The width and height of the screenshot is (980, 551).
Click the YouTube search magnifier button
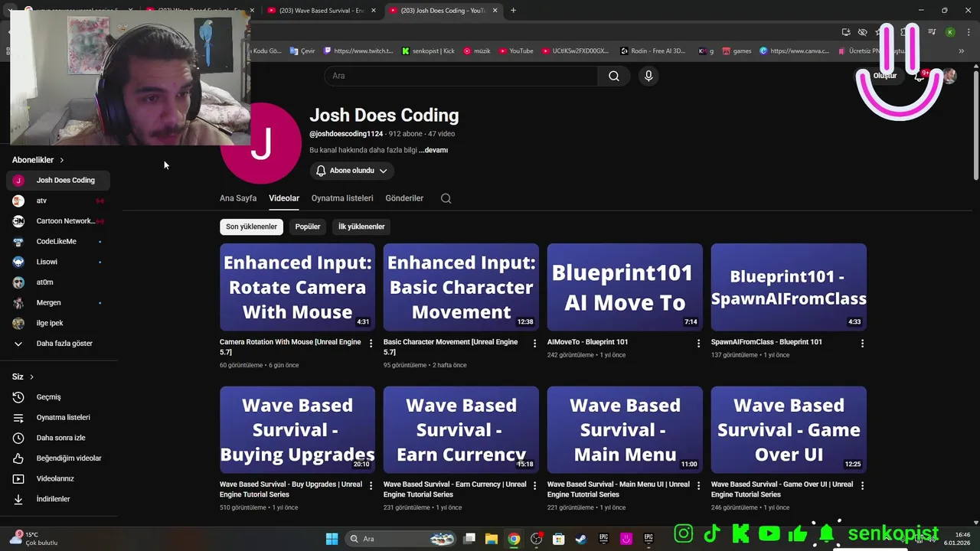(x=614, y=76)
